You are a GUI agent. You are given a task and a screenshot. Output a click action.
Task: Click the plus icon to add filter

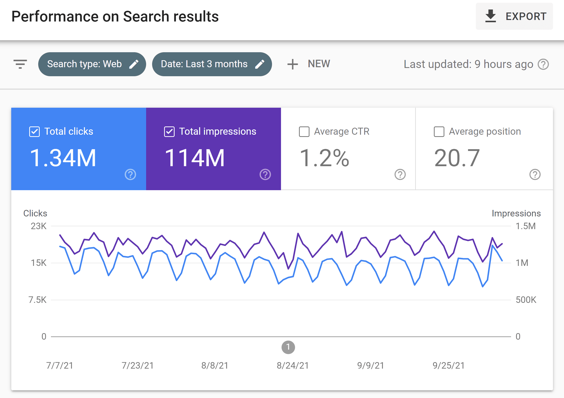(292, 64)
